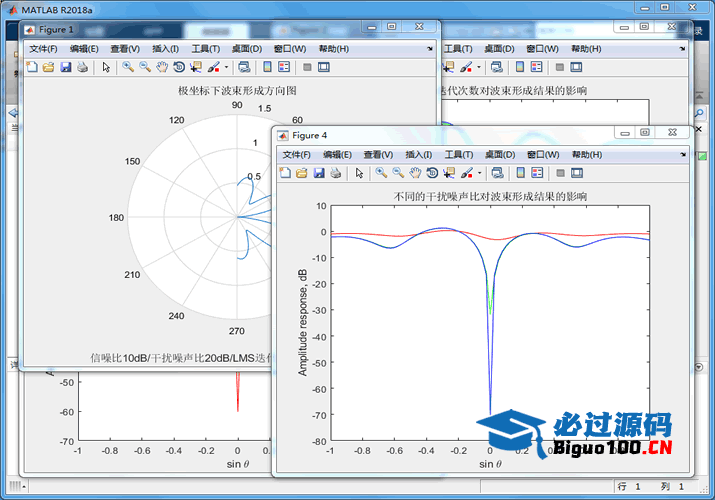715x500 pixels.
Task: Show plot tools in Figure 4
Action: point(577,173)
